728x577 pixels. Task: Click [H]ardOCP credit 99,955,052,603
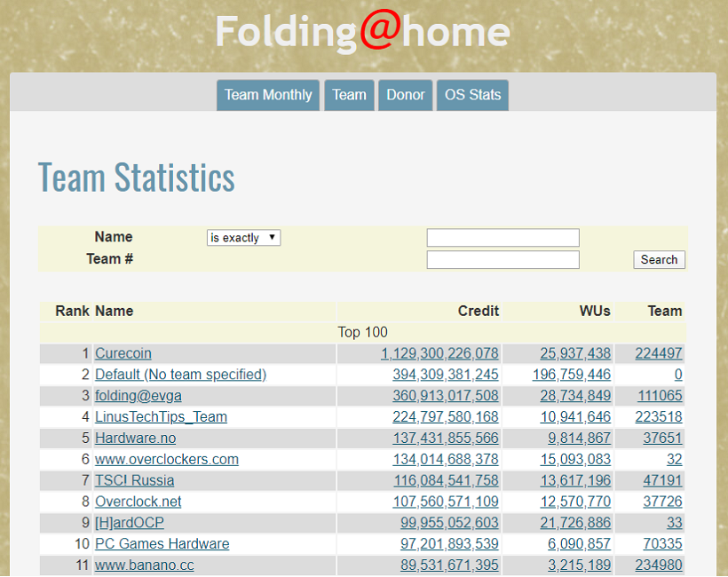pos(449,523)
